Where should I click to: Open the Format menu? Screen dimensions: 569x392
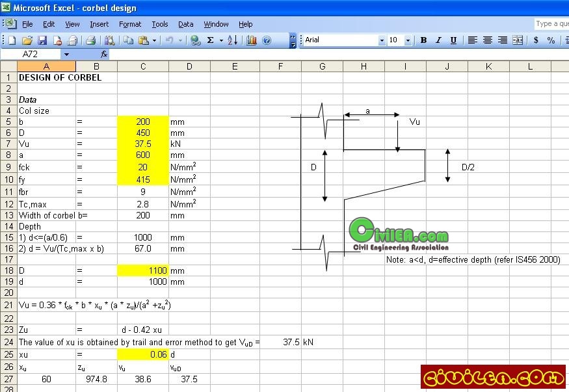pyautogui.click(x=130, y=24)
